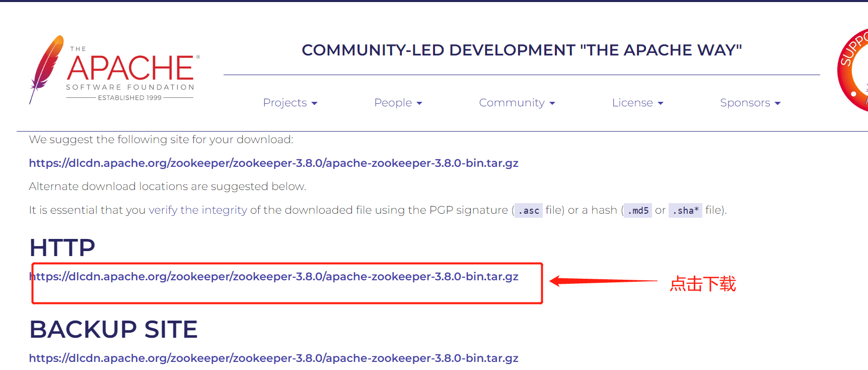Expand the Community dropdown caret
This screenshot has width=868, height=370.
[x=552, y=103]
